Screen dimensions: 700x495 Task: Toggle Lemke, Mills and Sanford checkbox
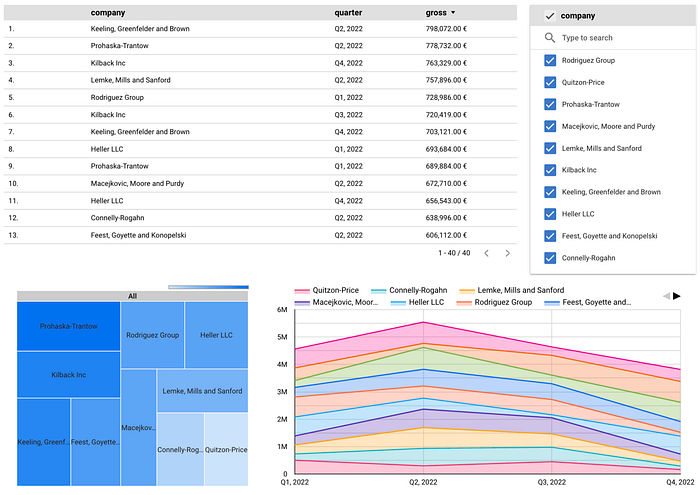pos(550,148)
